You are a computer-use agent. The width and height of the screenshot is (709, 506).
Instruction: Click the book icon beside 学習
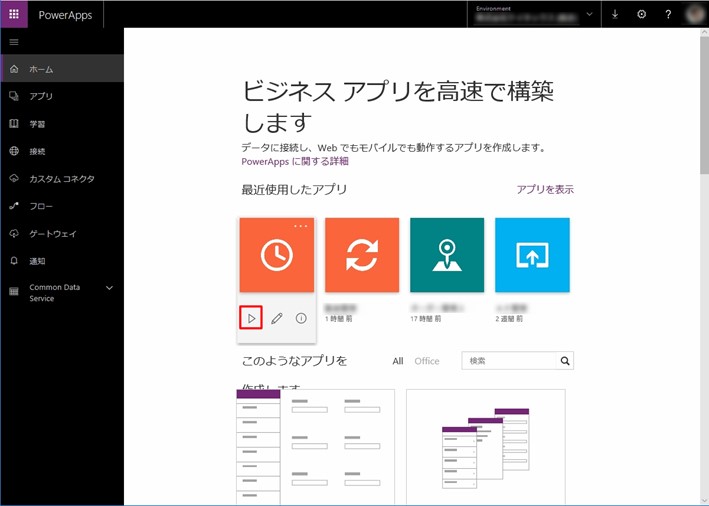coord(14,123)
